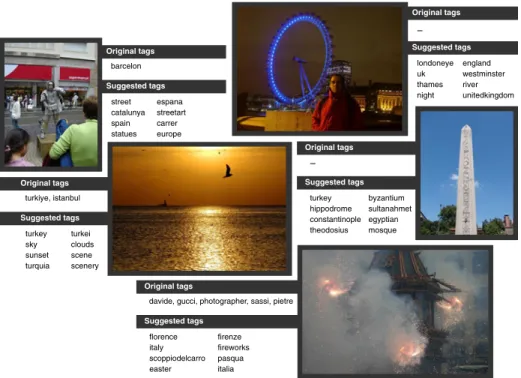
Task: Select the 'westminster' tag
Action: tap(484, 74)
